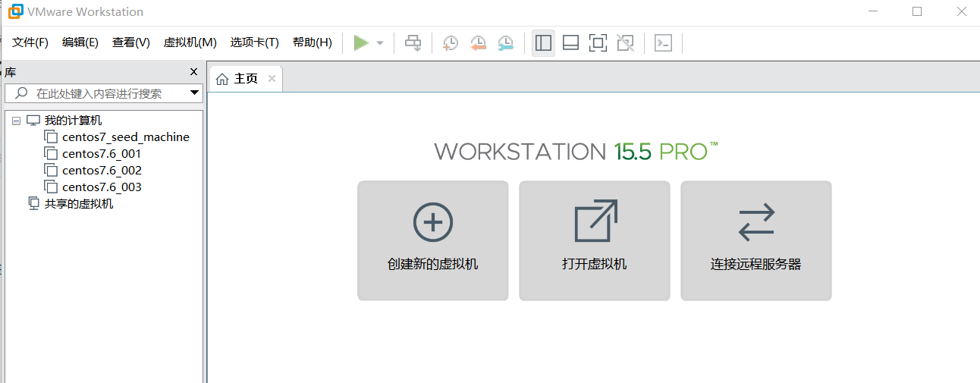Minimize the VMware Workstation window

(x=873, y=11)
